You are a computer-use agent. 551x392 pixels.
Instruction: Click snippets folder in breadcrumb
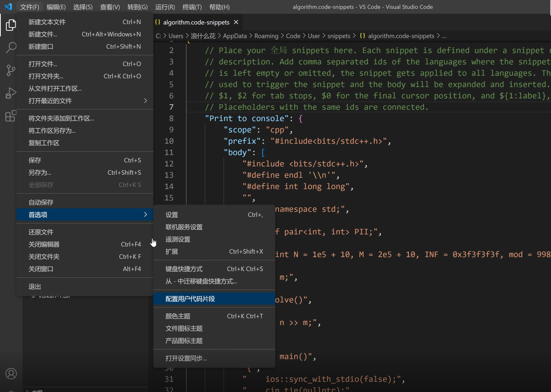(339, 36)
